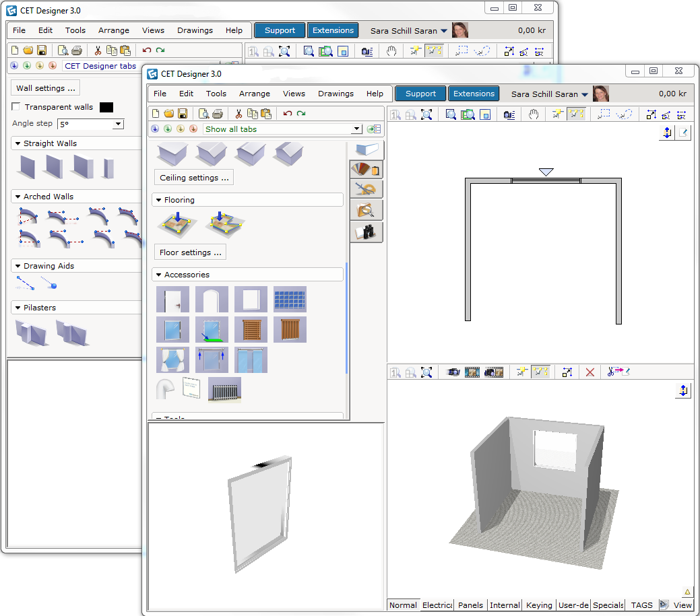Screen dimensions: 700x616
Task: Click the single camera icon in 3D toolbar
Action: 453,372
